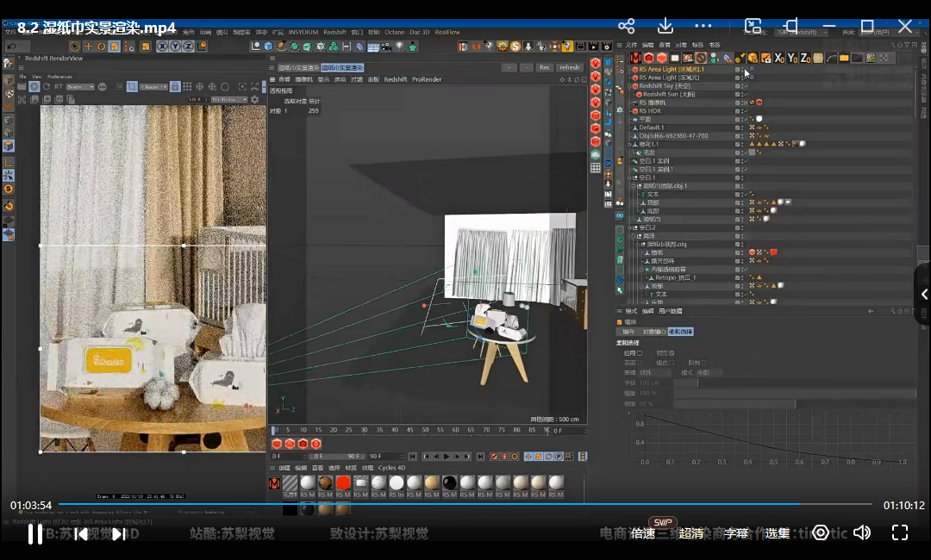Open the 超清 quality option

coord(691,533)
